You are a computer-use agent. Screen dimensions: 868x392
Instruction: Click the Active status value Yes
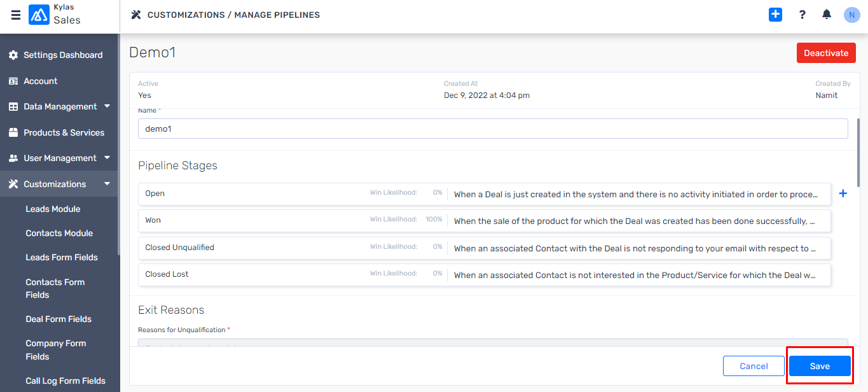pyautogui.click(x=144, y=95)
